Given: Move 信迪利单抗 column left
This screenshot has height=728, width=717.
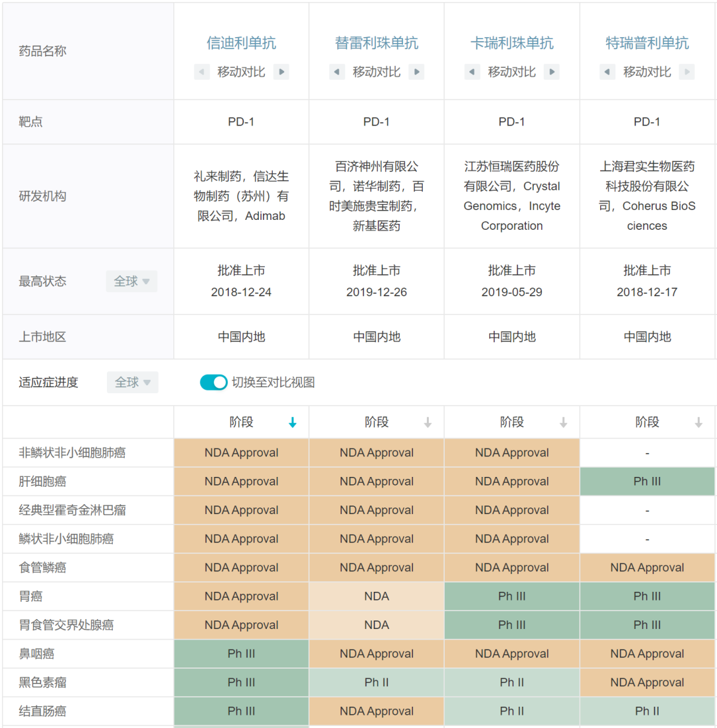Looking at the screenshot, I should point(201,72).
